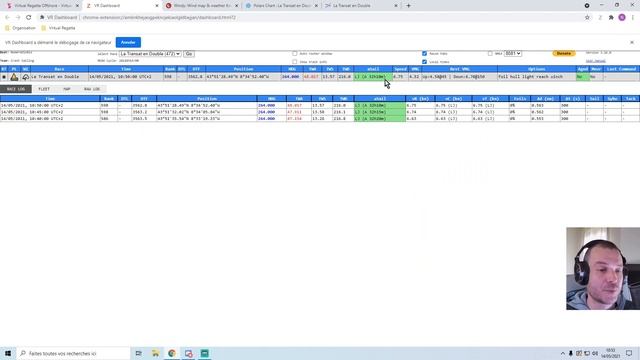Screen dimensions: 640x360
Task: Click the green aSail cell in race row
Action: tap(373, 77)
